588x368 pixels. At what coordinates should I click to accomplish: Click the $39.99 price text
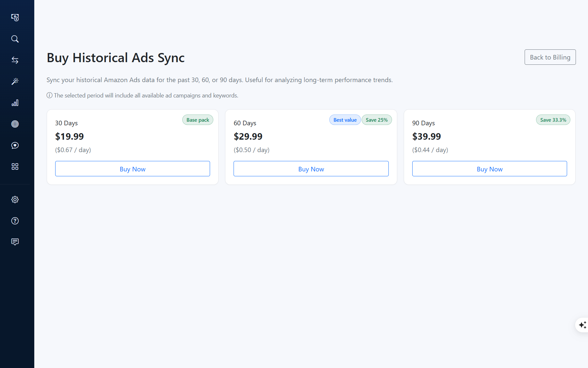pyautogui.click(x=427, y=136)
